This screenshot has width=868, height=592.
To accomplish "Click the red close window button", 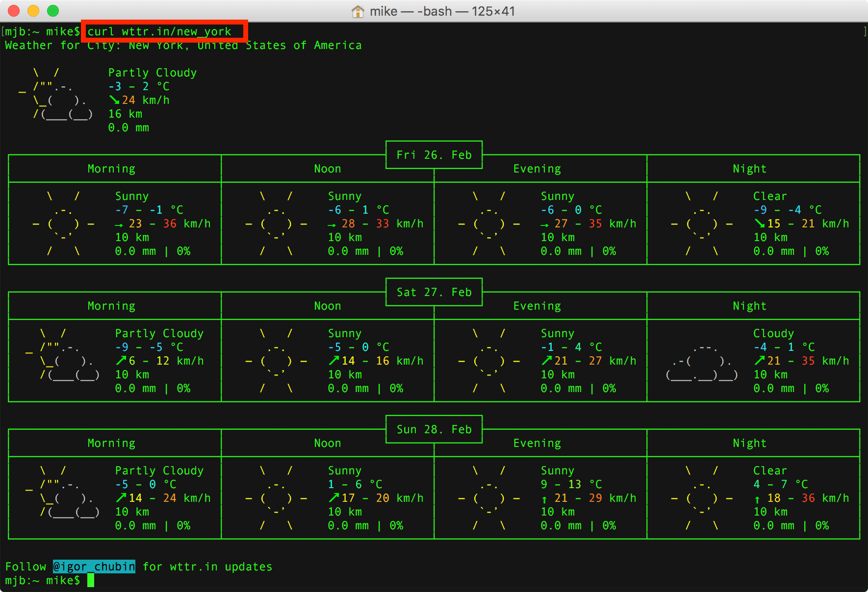I will coord(14,11).
